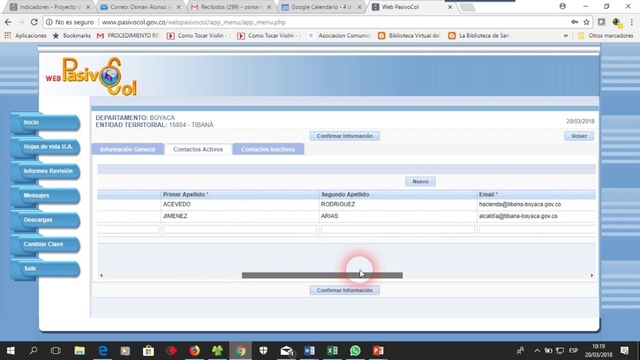Click the browser reload page icon
Image resolution: width=640 pixels, height=360 pixels.
point(34,22)
